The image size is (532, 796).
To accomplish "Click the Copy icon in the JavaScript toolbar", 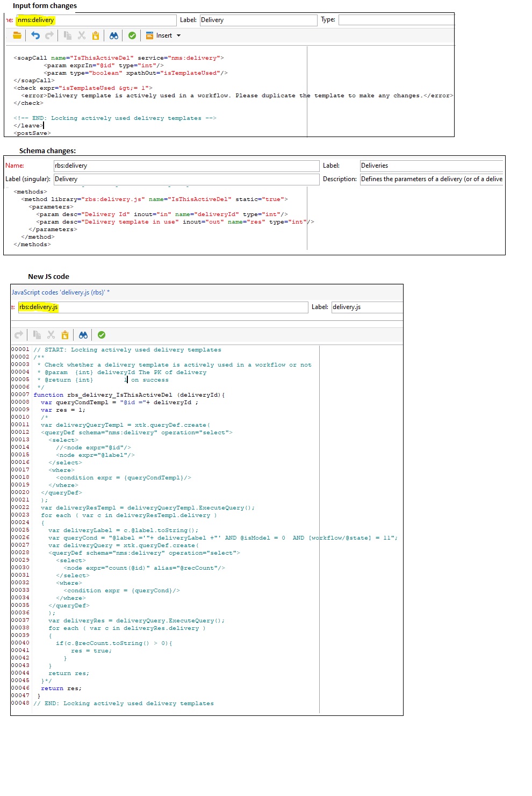I will (37, 335).
